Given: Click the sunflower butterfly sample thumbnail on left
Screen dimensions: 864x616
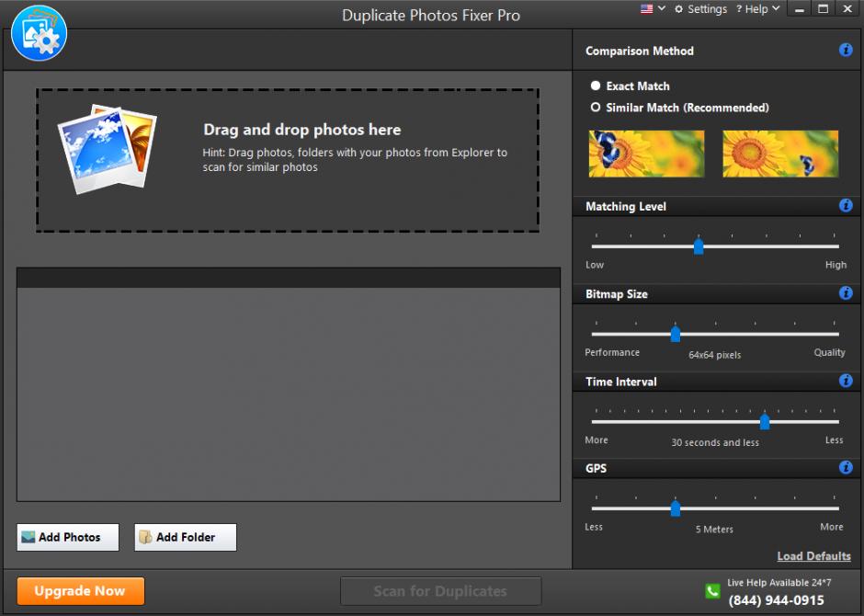Looking at the screenshot, I should coord(646,154).
